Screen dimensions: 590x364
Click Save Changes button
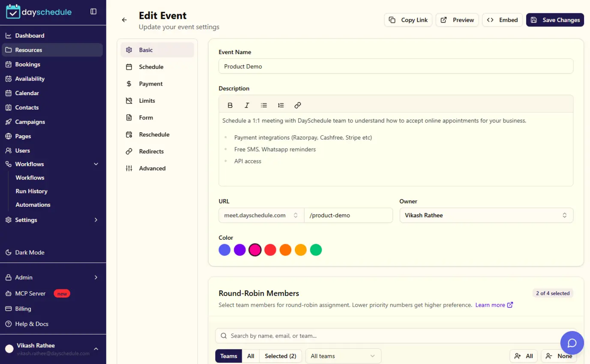[555, 20]
